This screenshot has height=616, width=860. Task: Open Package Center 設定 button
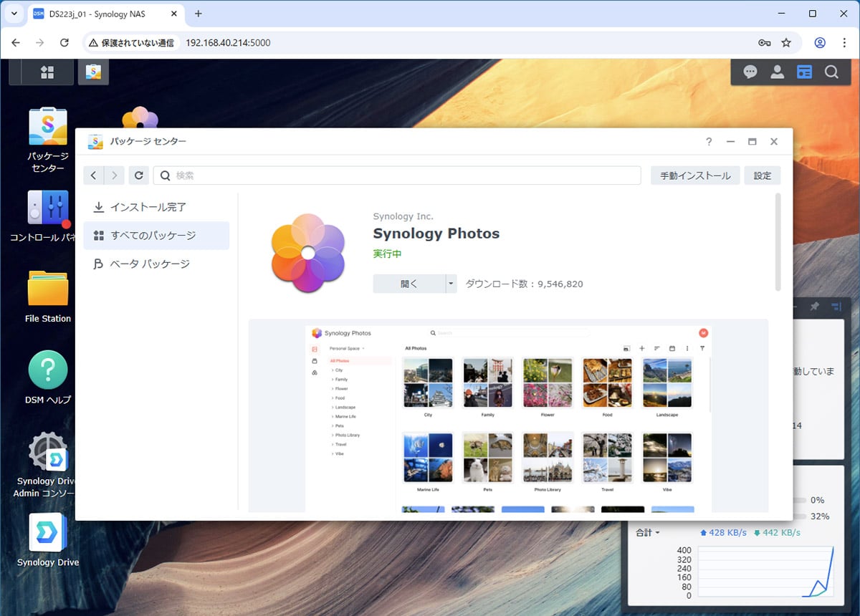click(763, 175)
